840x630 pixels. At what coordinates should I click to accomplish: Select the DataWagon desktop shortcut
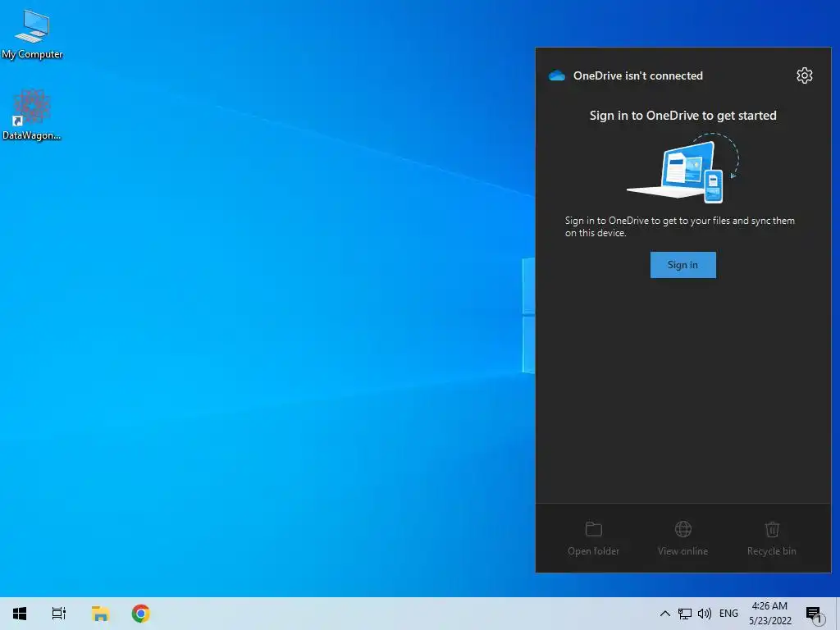[32, 115]
